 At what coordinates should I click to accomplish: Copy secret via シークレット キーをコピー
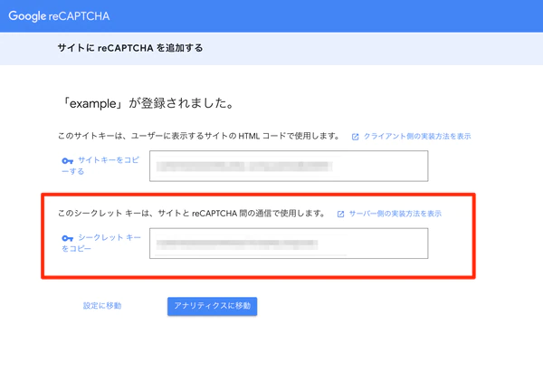[x=101, y=243]
